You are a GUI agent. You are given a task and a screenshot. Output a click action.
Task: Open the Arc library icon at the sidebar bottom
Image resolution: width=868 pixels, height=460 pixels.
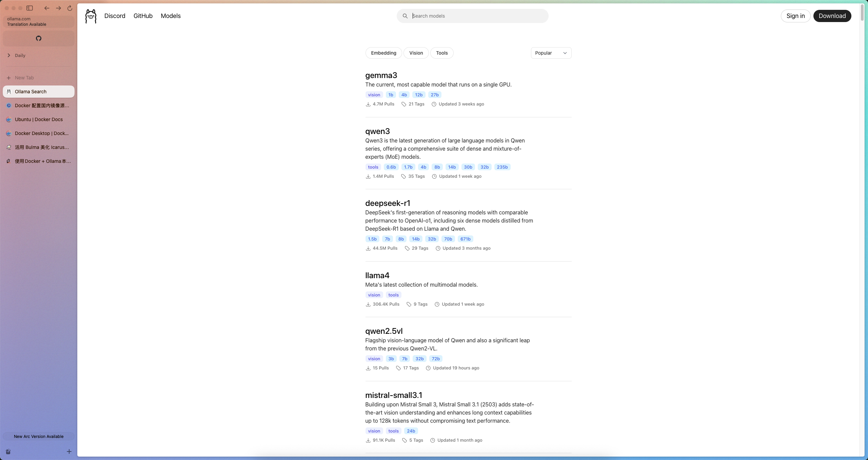coord(8,452)
